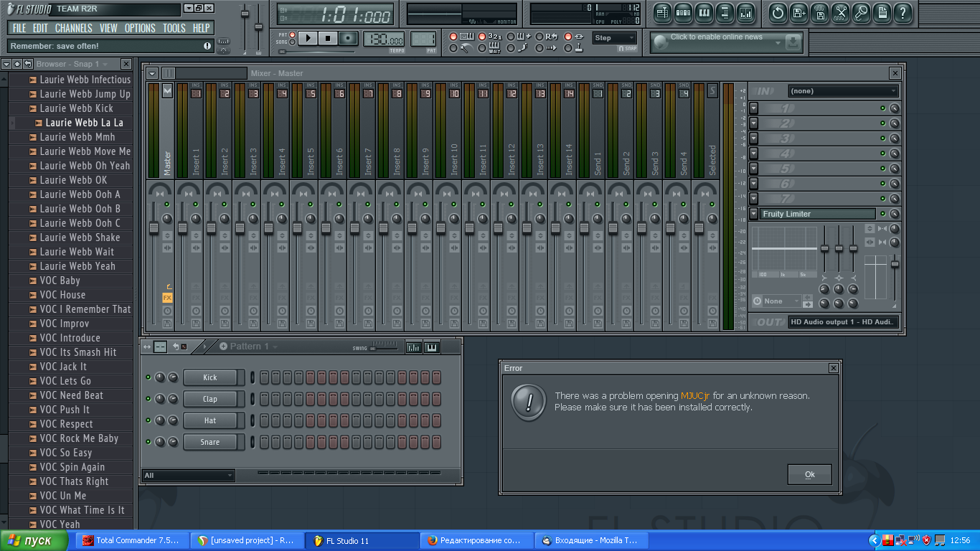The width and height of the screenshot is (980, 551).
Task: Toggle effect slot 1 enable LED
Action: [x=883, y=108]
